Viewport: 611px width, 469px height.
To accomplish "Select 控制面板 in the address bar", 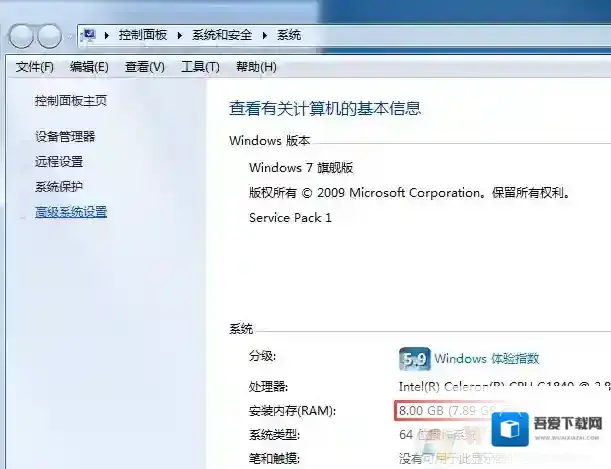I will click(x=143, y=35).
